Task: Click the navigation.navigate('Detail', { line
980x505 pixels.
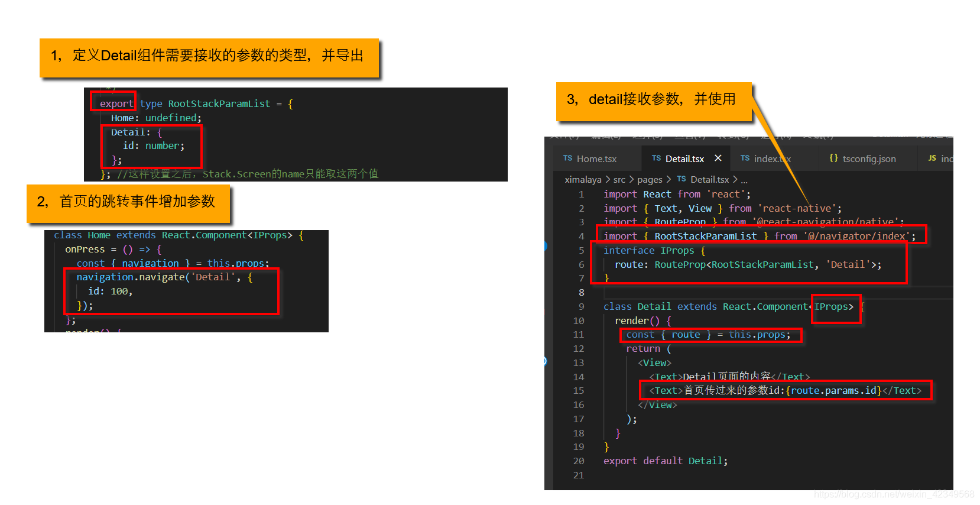Action: click(164, 277)
